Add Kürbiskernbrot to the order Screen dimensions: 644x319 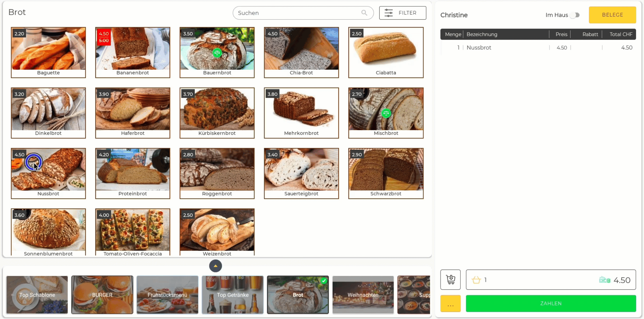coord(217,113)
